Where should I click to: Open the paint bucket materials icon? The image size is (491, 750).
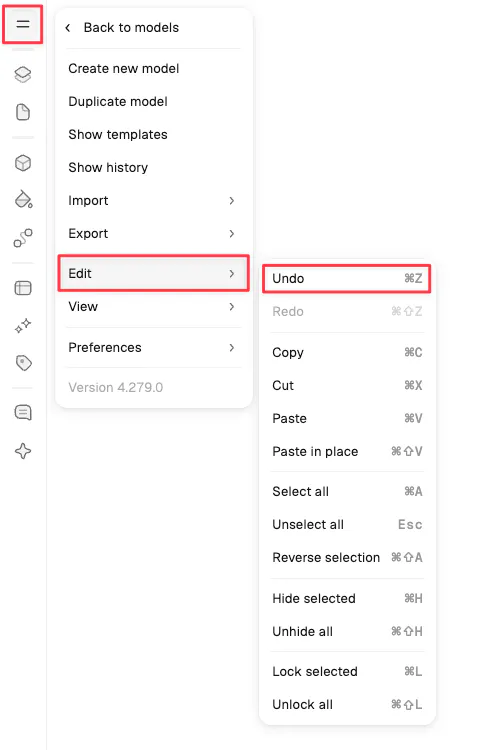pyautogui.click(x=23, y=199)
